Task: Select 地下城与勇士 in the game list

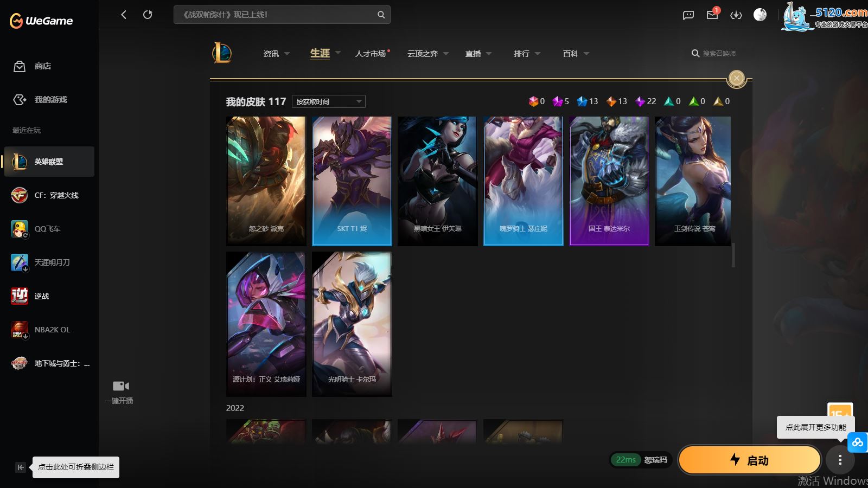Action: [49, 363]
